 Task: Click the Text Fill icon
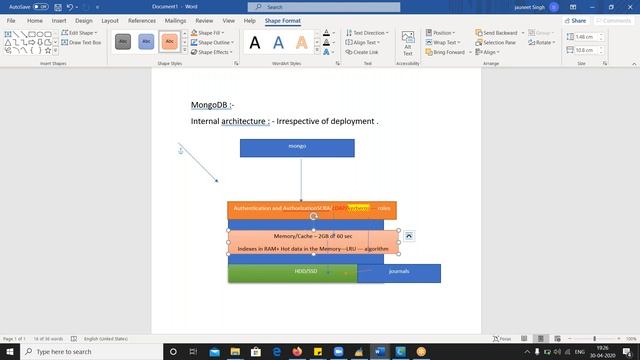pyautogui.click(x=326, y=33)
